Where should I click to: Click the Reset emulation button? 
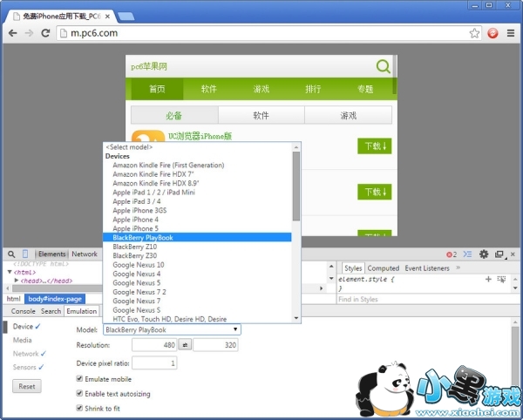tap(27, 386)
